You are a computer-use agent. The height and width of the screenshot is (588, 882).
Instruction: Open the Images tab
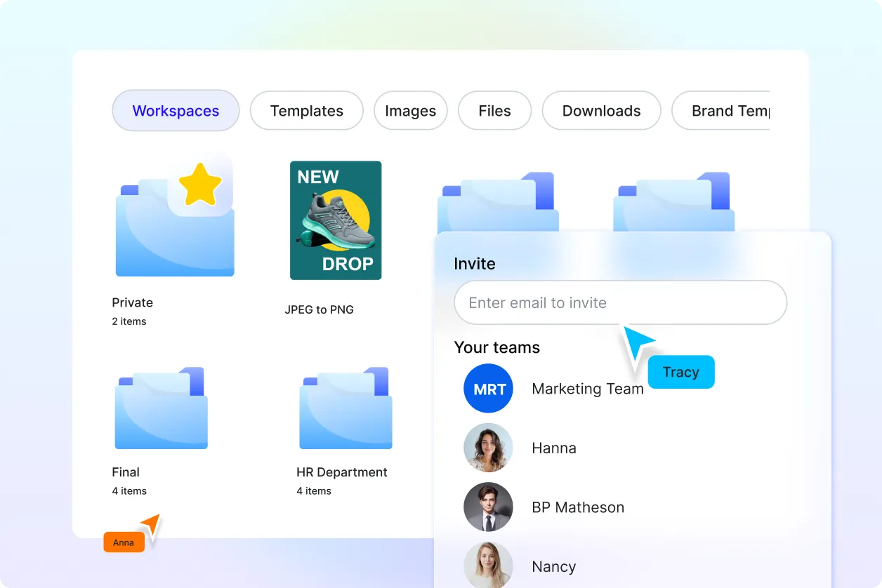(x=411, y=111)
